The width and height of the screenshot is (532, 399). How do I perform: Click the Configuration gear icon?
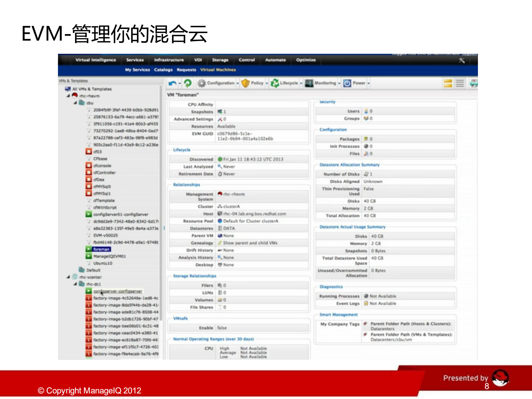pyautogui.click(x=202, y=83)
